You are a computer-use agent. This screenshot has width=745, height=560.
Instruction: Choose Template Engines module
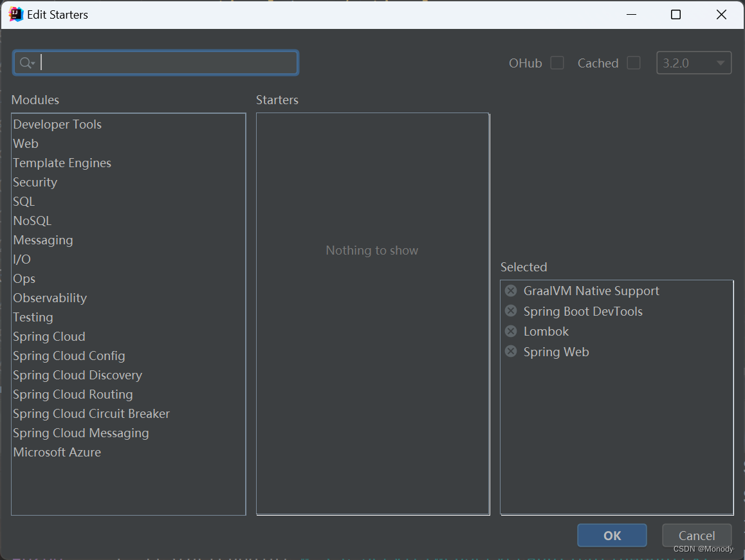click(128, 163)
